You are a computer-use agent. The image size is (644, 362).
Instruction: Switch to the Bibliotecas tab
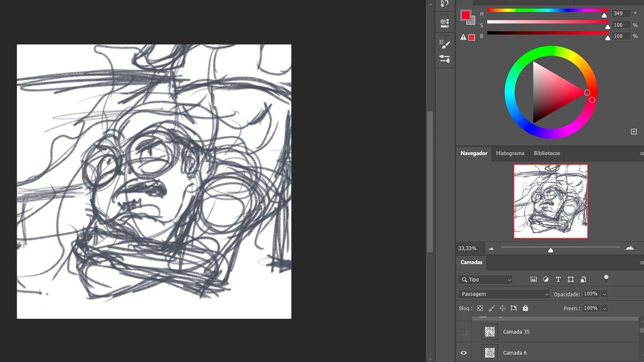546,153
